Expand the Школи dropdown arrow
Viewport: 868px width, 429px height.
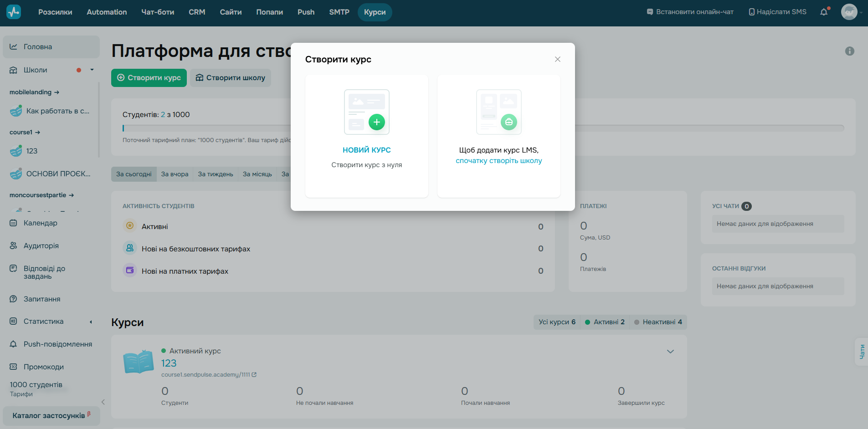(x=92, y=70)
